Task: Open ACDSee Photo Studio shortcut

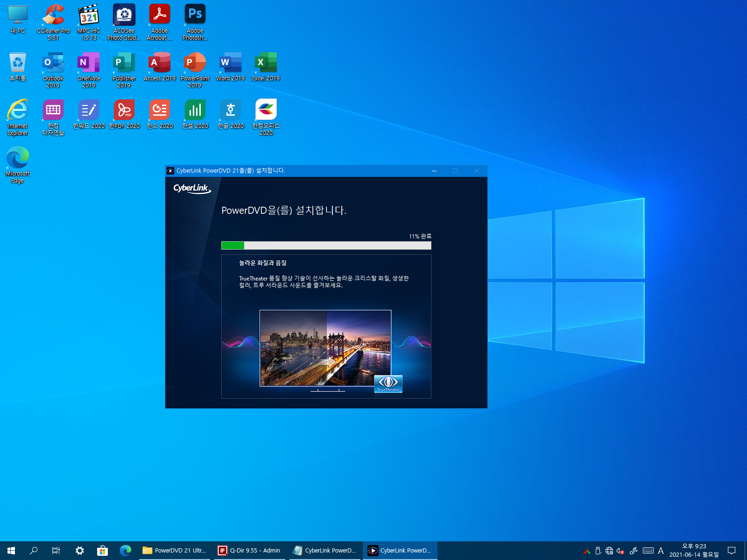Action: click(124, 22)
